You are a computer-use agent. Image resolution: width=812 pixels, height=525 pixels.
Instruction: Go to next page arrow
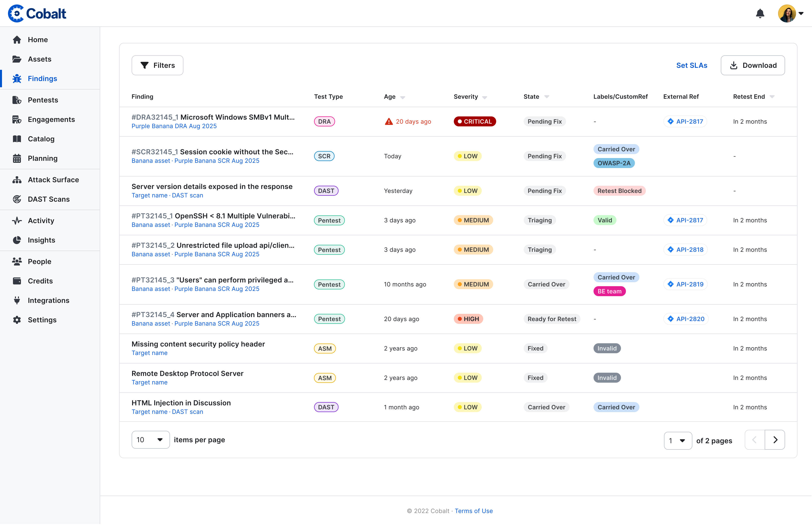(775, 440)
